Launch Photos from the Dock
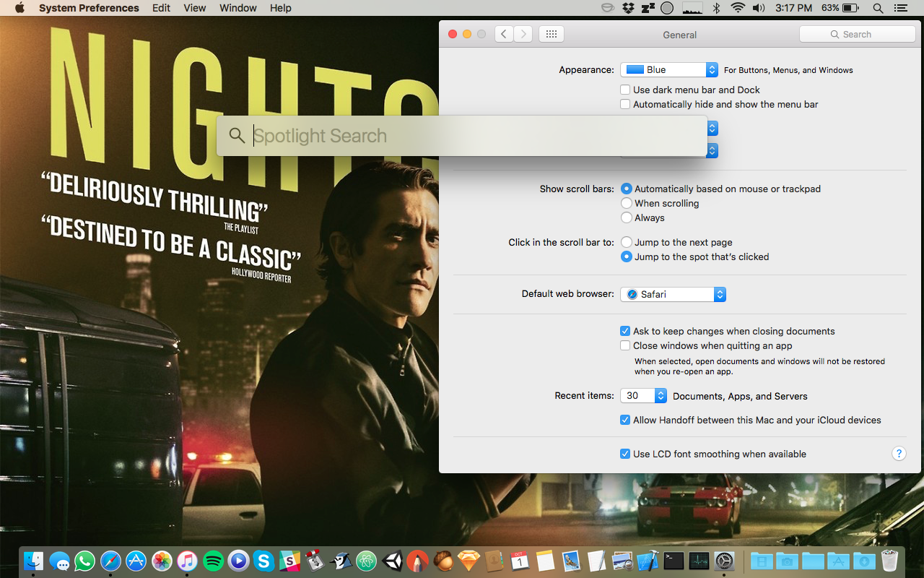This screenshot has height=578, width=924. 162,561
